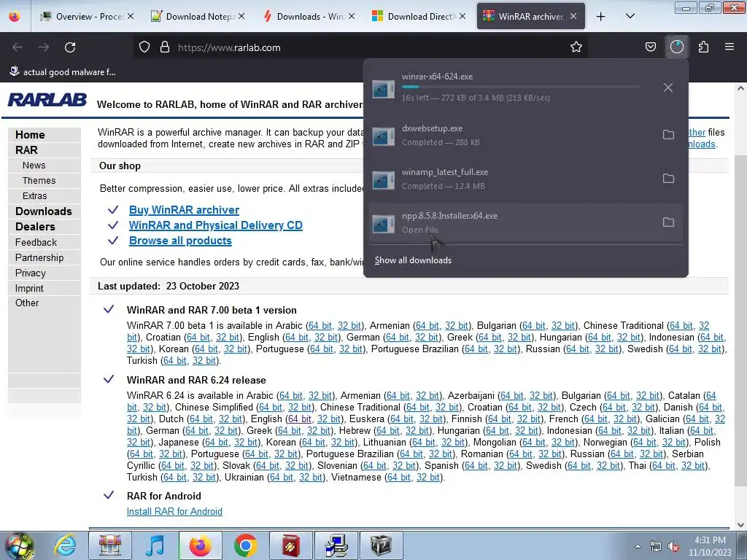This screenshot has height=560, width=747.
Task: Open Downloads in the sidebar
Action: pyautogui.click(x=43, y=211)
